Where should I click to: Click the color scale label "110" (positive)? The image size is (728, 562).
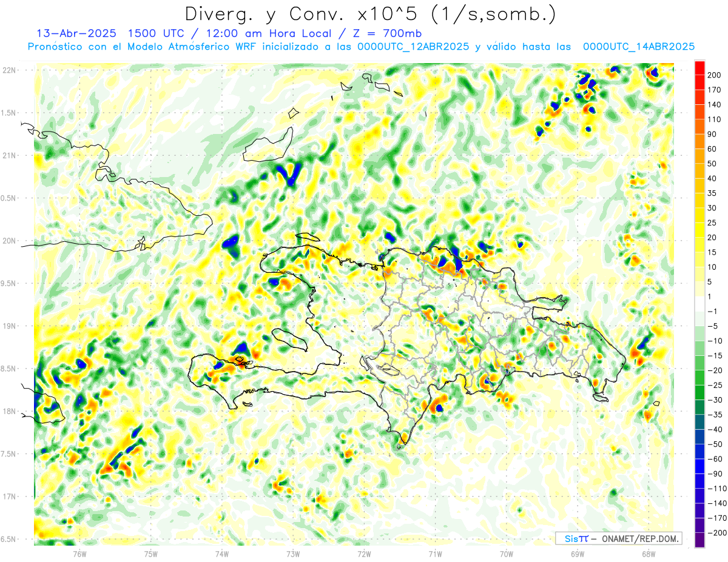[x=715, y=119]
